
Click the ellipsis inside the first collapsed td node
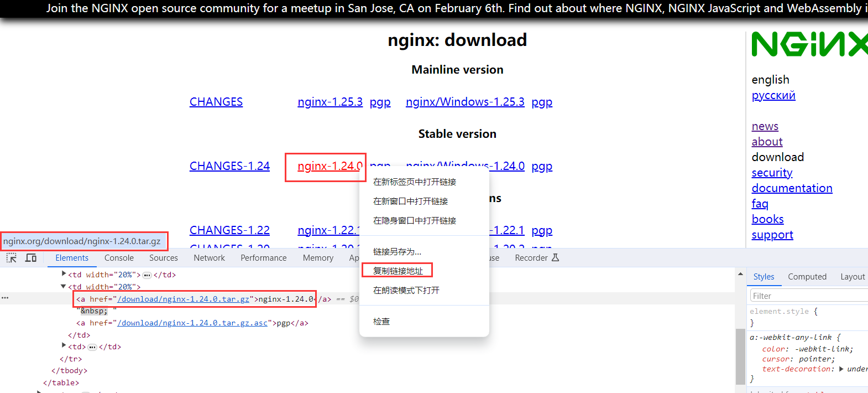[147, 275]
